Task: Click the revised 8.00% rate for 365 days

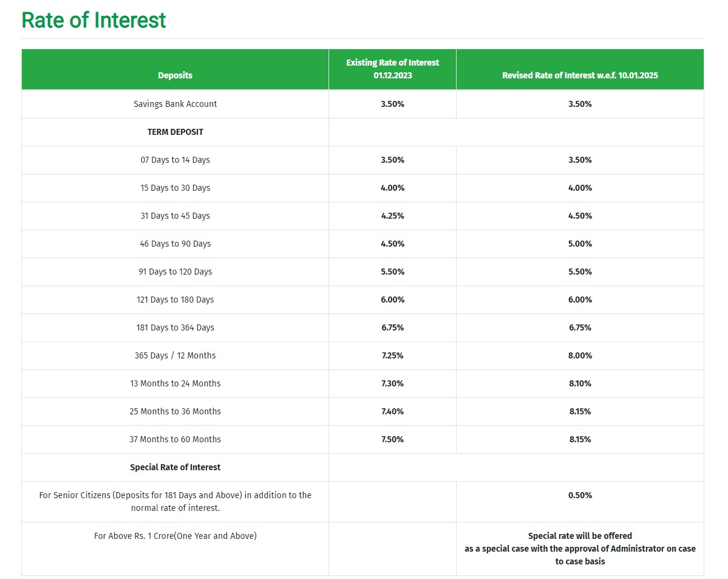Action: point(580,355)
